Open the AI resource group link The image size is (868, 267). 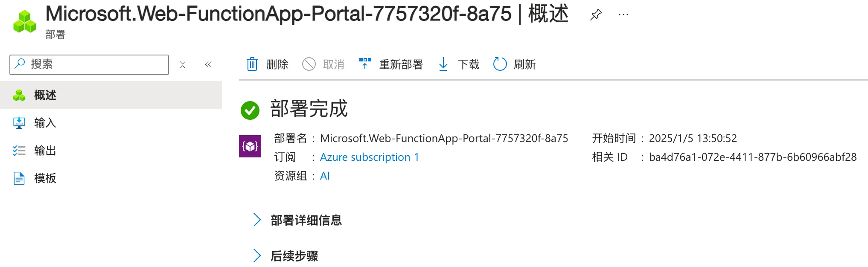325,176
